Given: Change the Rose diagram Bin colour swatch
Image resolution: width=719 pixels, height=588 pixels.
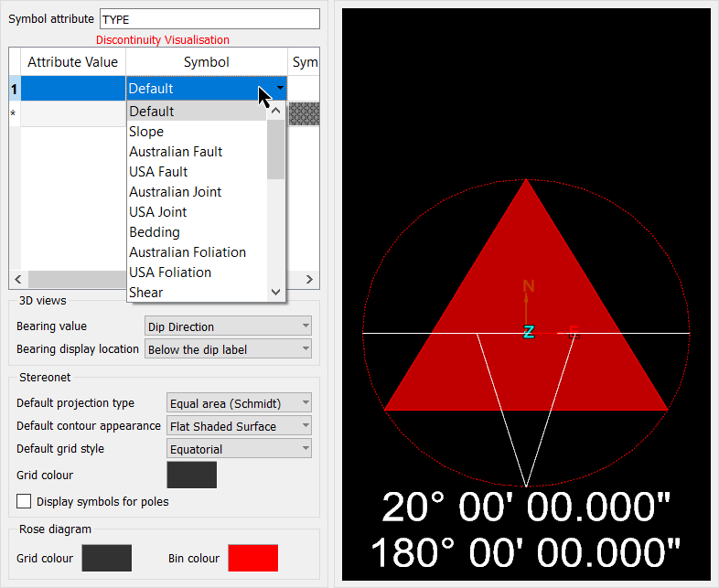Looking at the screenshot, I should point(252,558).
